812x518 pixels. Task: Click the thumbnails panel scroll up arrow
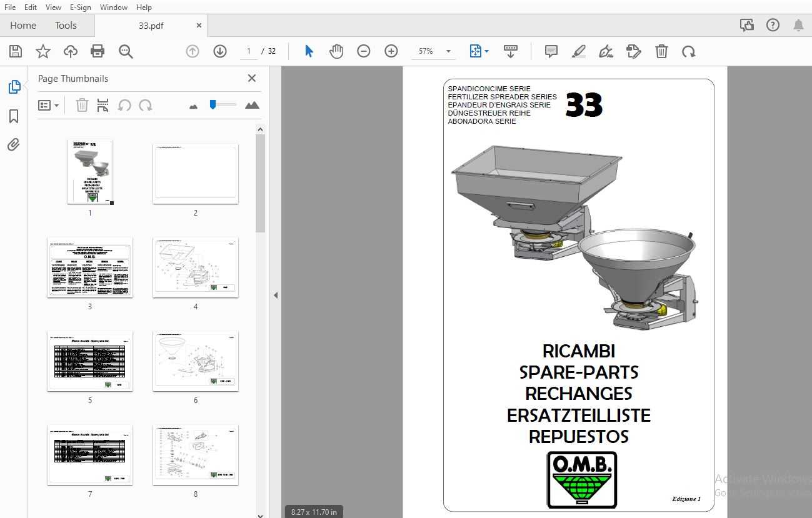[x=261, y=130]
